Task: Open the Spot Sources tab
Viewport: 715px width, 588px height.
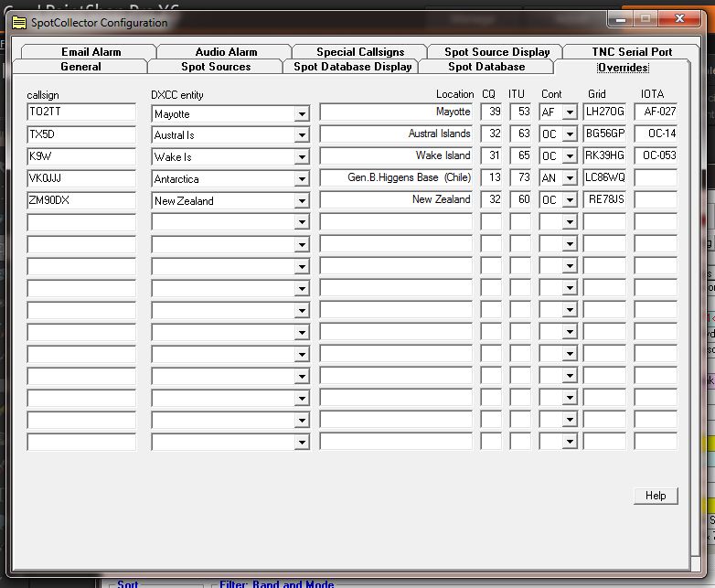Action: click(x=215, y=67)
